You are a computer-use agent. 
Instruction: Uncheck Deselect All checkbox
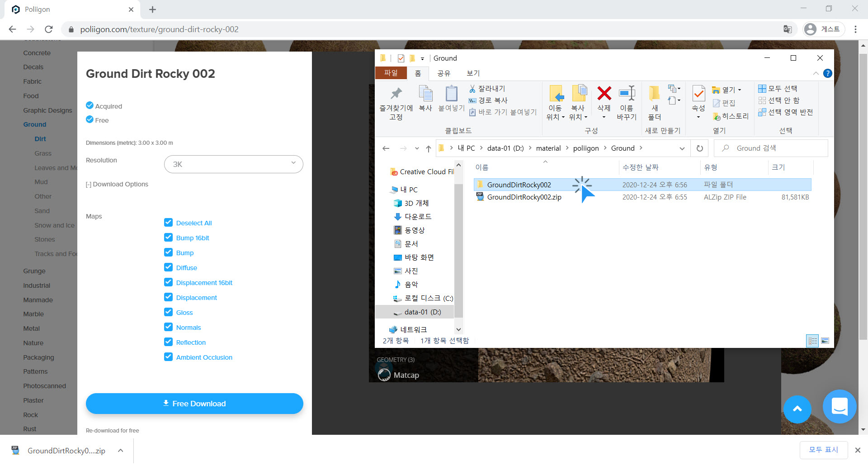169,222
